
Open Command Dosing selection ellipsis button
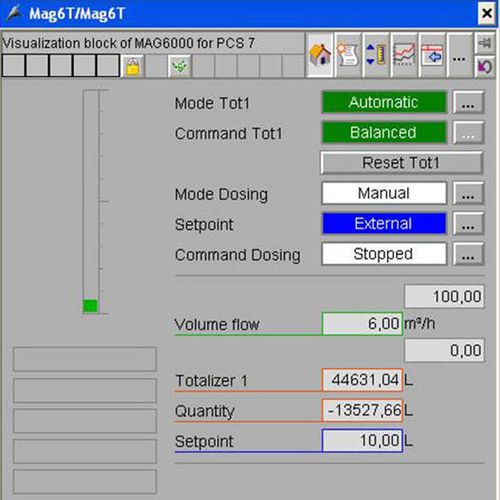point(468,254)
